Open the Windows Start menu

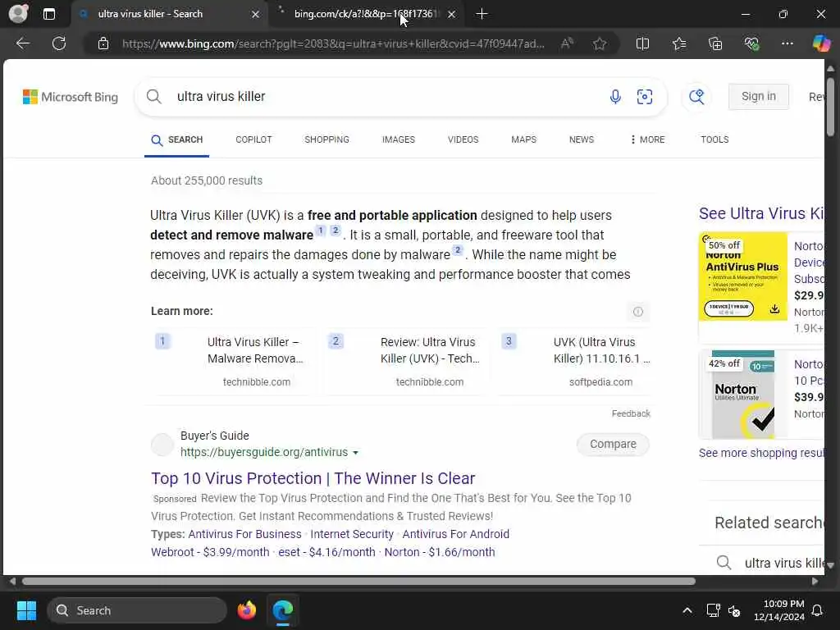(x=26, y=610)
